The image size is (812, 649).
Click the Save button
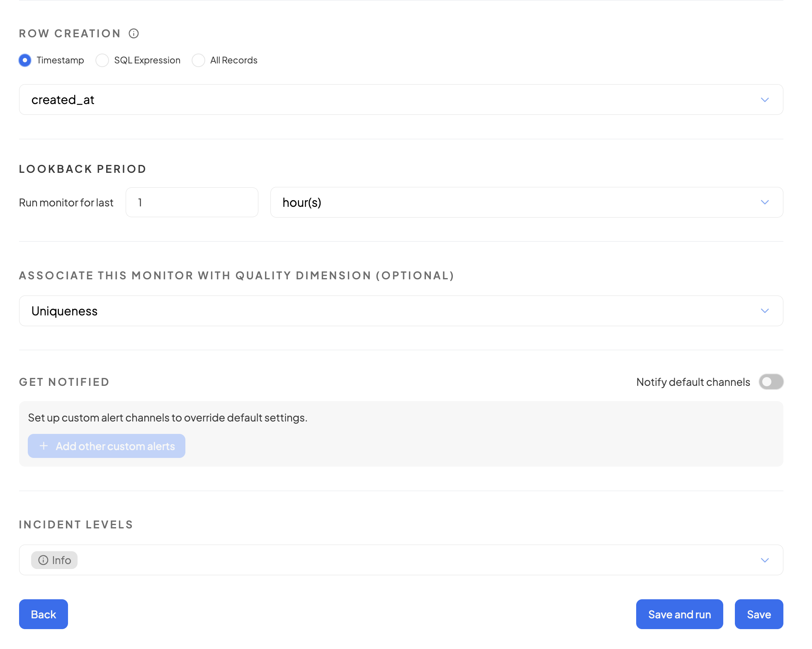(759, 614)
